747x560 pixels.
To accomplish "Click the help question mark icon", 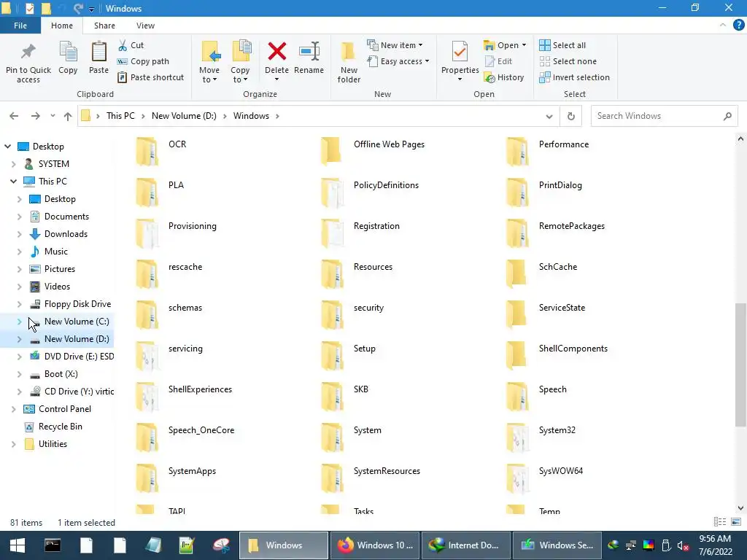I will point(738,26).
